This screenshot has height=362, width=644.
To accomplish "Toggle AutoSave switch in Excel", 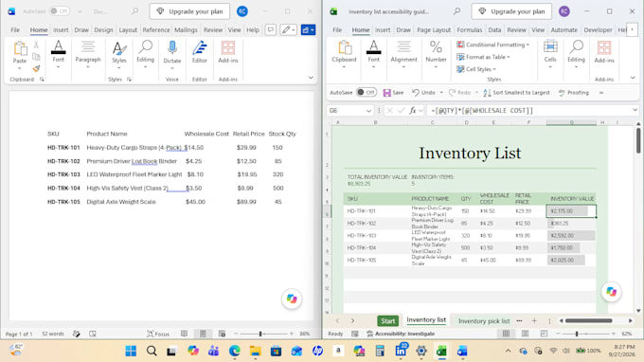I will 367,93.
